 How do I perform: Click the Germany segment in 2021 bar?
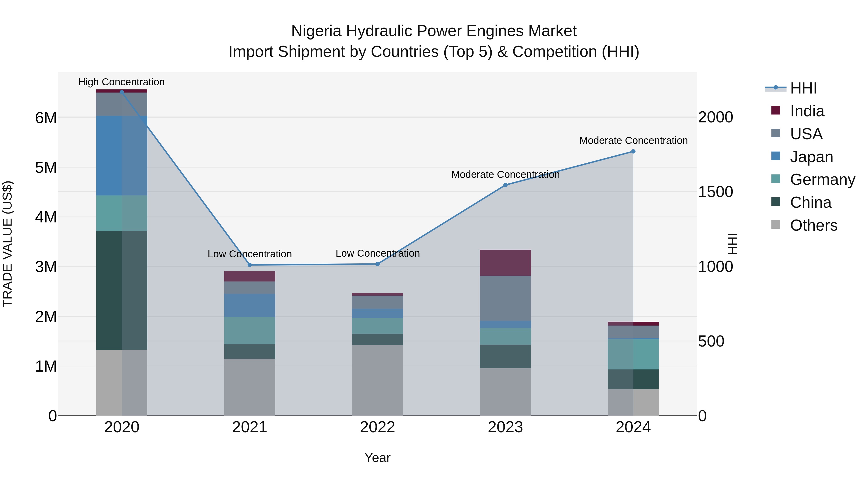click(x=250, y=331)
